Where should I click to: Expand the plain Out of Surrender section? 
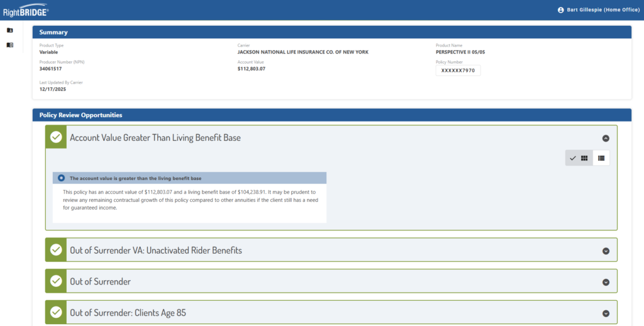pyautogui.click(x=606, y=283)
